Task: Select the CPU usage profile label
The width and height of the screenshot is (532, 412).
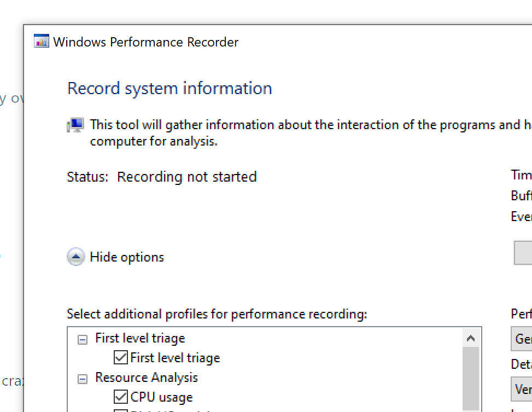Action: coord(161,397)
